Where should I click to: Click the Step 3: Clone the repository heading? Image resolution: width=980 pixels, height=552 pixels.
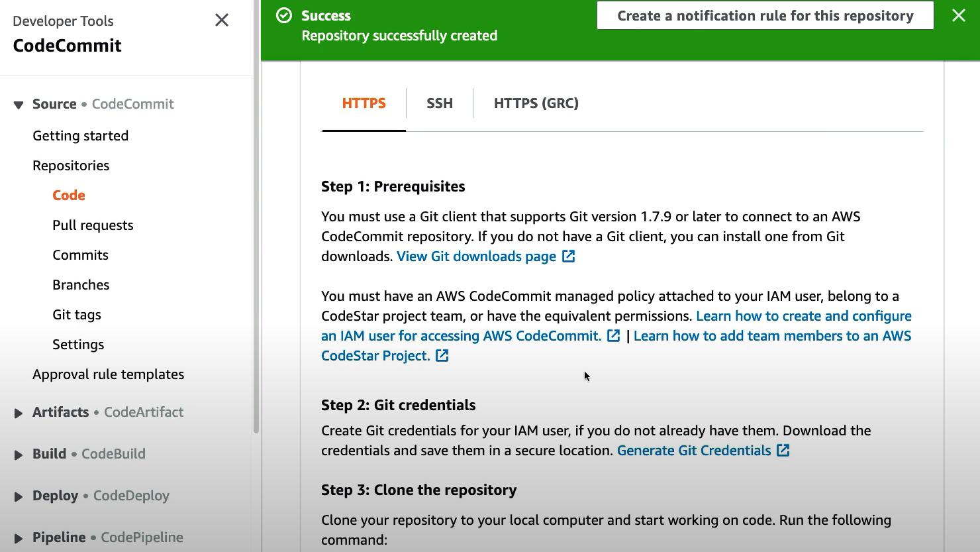(x=418, y=490)
